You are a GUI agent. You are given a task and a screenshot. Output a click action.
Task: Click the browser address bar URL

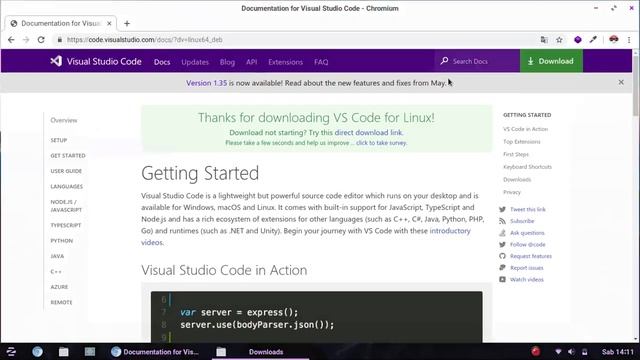[145, 40]
